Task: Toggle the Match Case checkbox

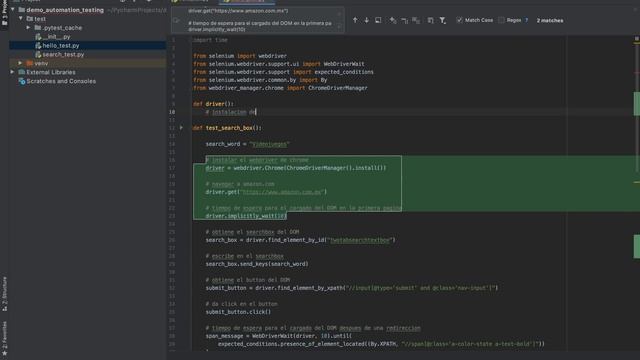Action: click(x=459, y=20)
